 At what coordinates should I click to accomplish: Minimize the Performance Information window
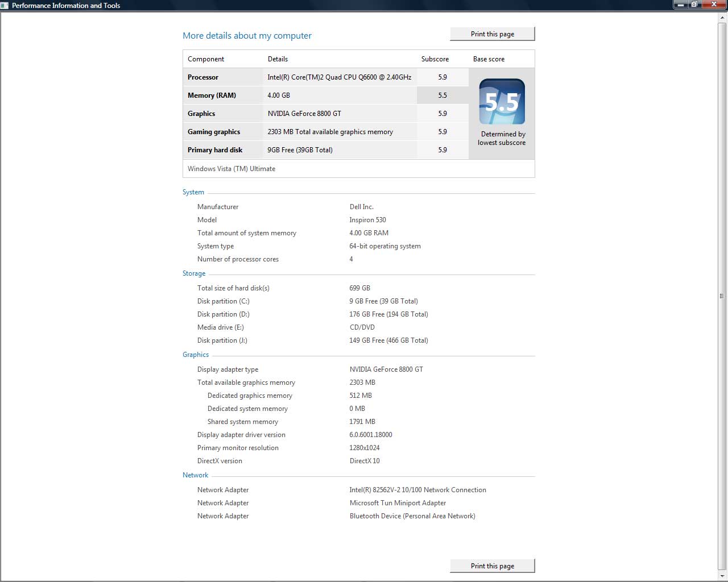click(x=681, y=5)
